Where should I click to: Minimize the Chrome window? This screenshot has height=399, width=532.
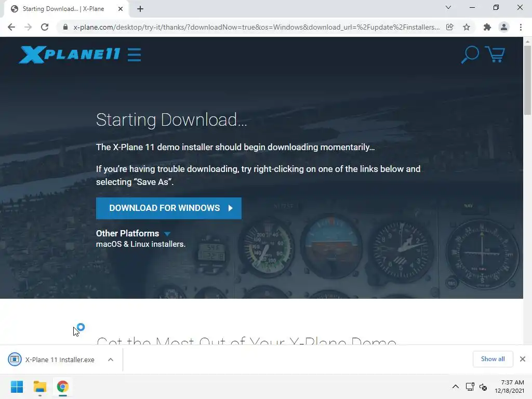472,7
